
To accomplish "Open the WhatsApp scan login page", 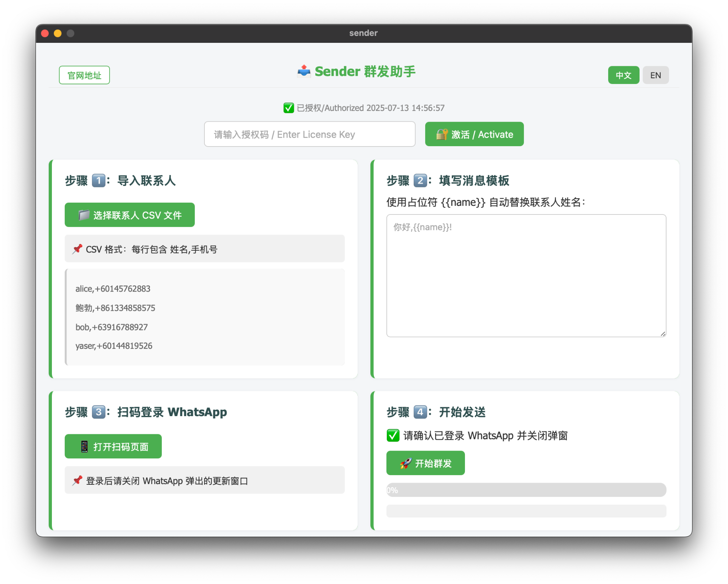I will click(x=113, y=446).
